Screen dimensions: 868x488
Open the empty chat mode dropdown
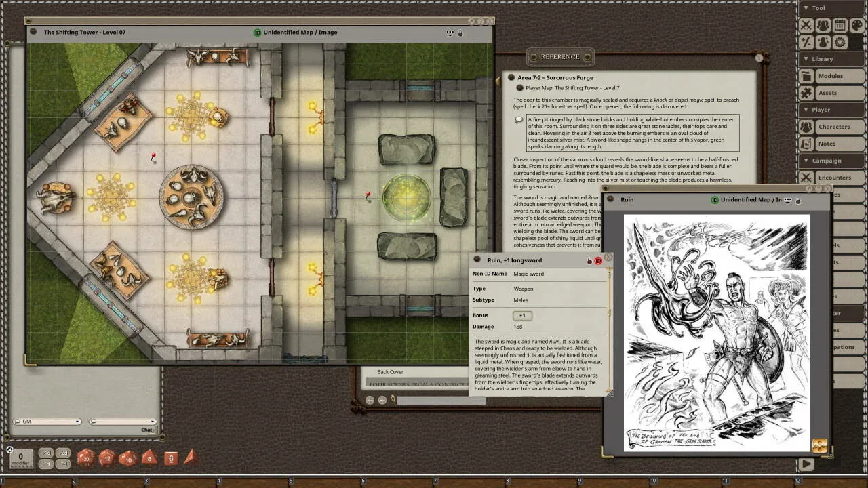[x=122, y=422]
